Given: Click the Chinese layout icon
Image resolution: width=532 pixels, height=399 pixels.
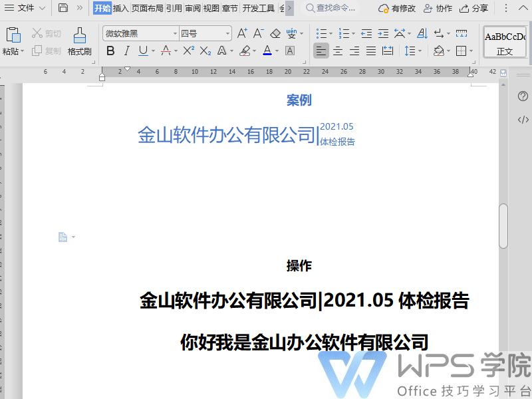Looking at the screenshot, I should point(400,33).
